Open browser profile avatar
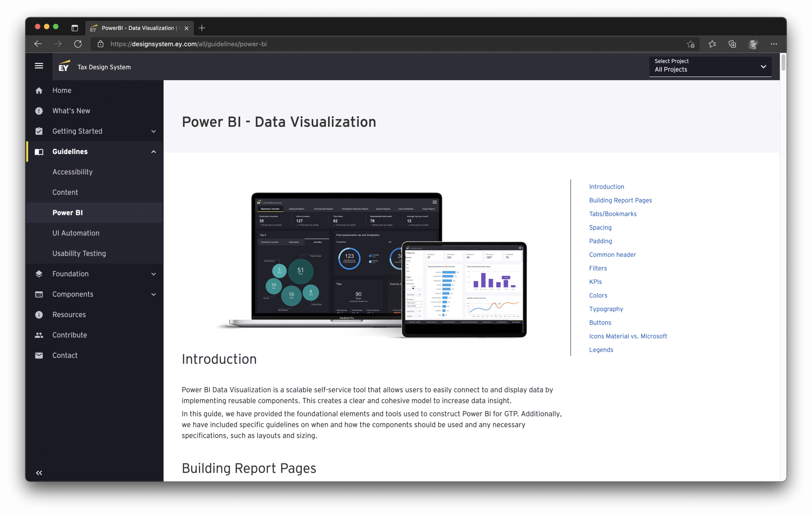 (x=753, y=44)
